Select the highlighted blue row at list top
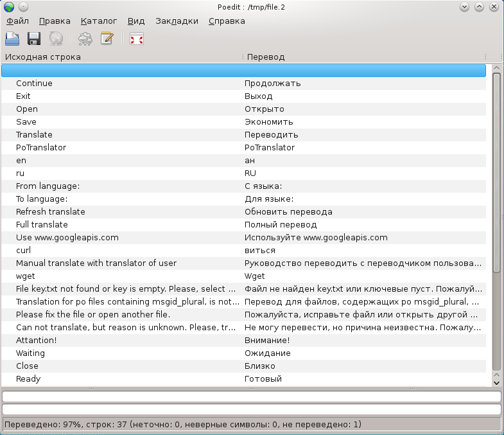This screenshot has width=504, height=435. coord(244,71)
